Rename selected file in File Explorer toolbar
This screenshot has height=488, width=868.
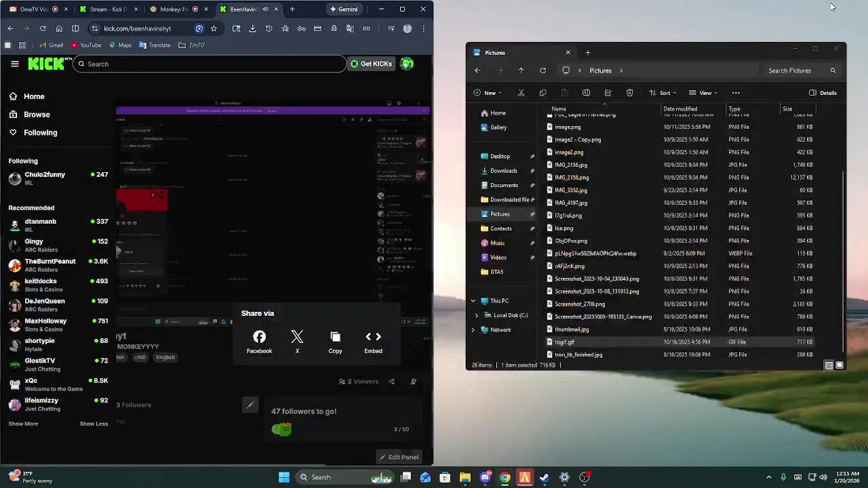(586, 93)
